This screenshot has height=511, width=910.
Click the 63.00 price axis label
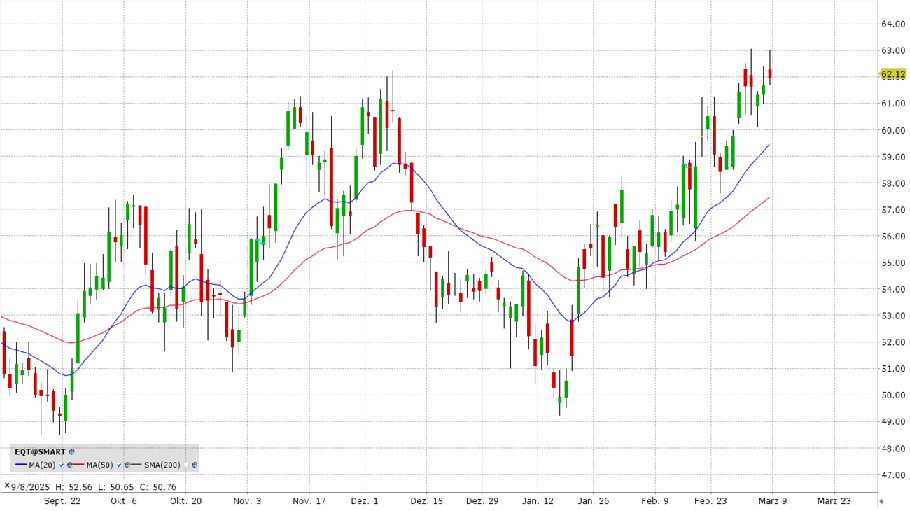(893, 51)
